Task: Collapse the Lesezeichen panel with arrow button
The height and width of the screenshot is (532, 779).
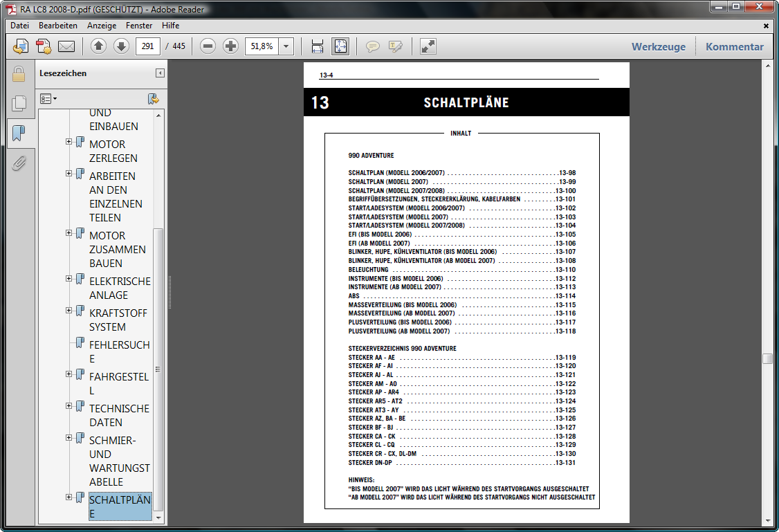Action: point(160,73)
